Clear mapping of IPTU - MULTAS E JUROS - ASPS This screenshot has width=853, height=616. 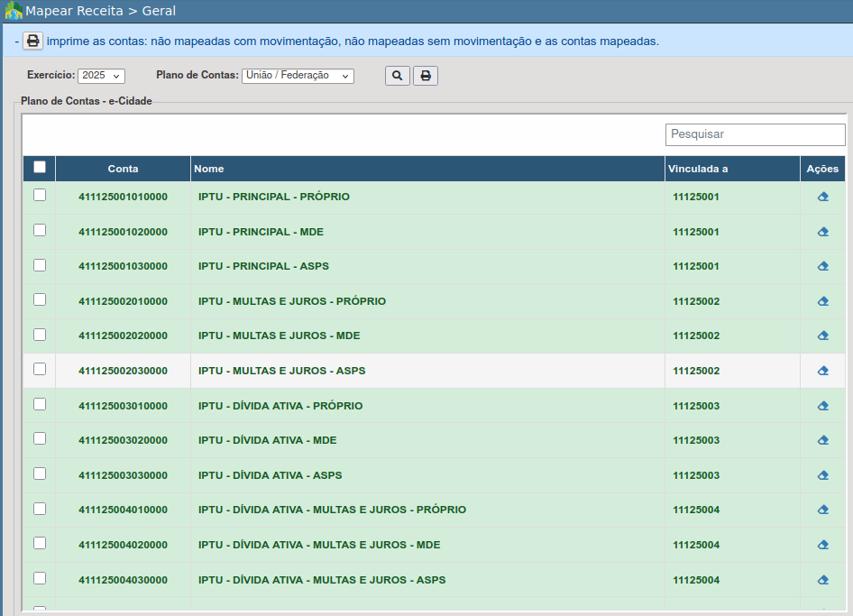[822, 371]
